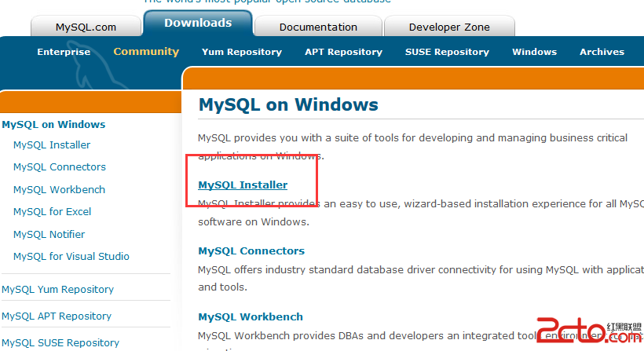
Task: Click the text 'software on Windows.'
Action: point(254,222)
